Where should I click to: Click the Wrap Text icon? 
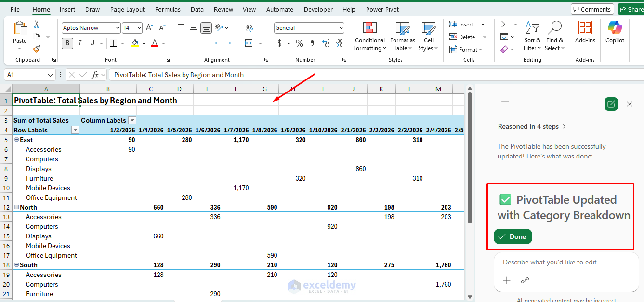(x=250, y=28)
